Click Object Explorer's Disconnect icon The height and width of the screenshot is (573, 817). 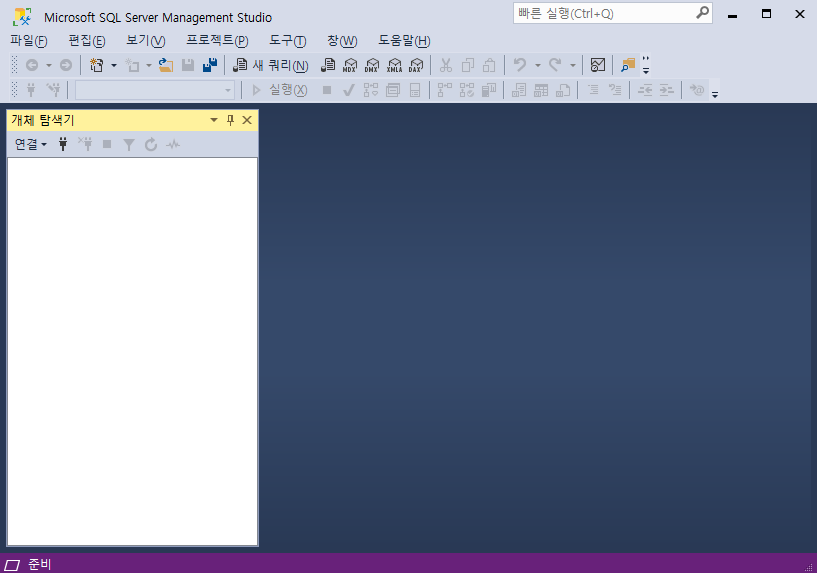click(85, 144)
